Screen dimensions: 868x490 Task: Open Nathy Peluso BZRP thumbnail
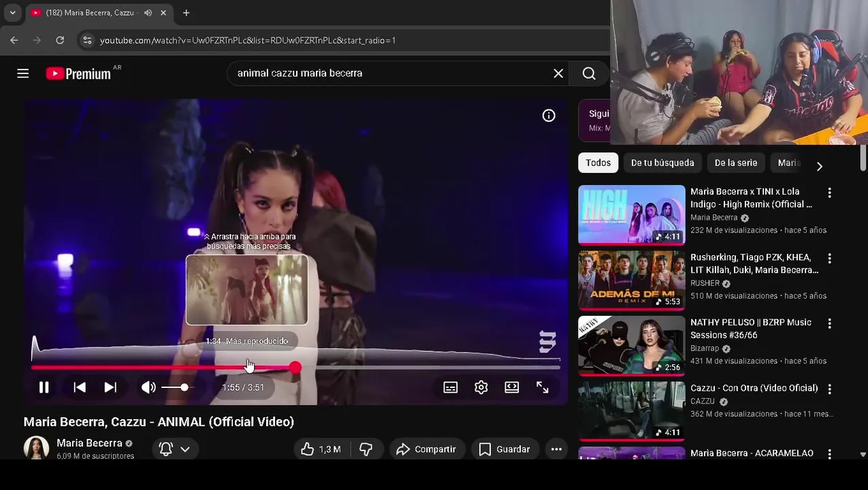(632, 345)
